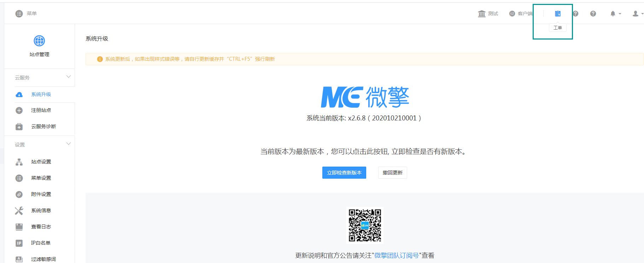Screen dimensions: 644x263
Task: Collapse the 云服务 section chevron
Action: coord(69,77)
